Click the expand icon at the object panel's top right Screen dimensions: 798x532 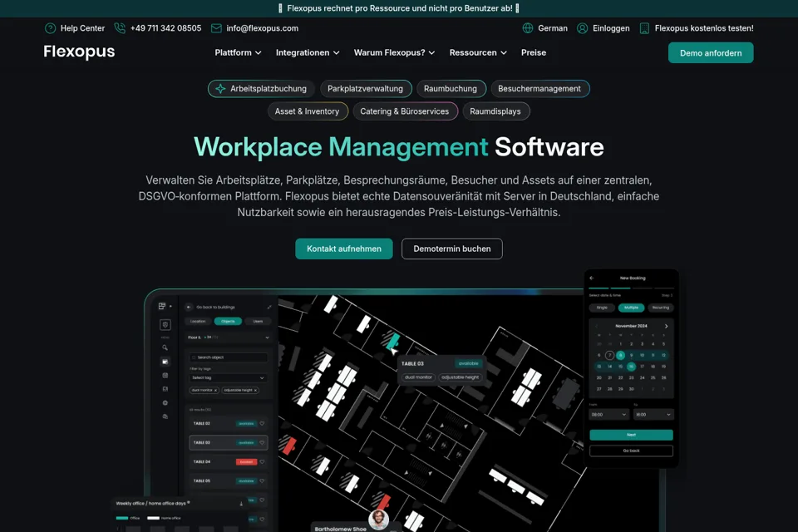pyautogui.click(x=269, y=307)
